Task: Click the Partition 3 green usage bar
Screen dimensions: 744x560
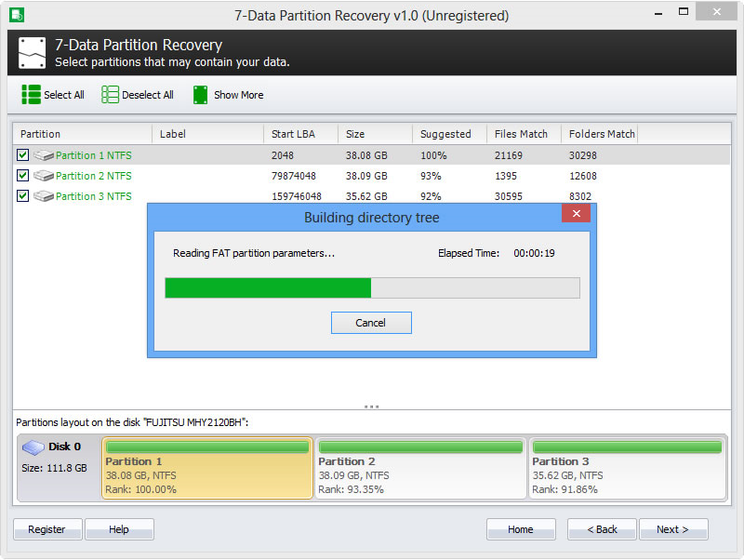Action: tap(627, 447)
